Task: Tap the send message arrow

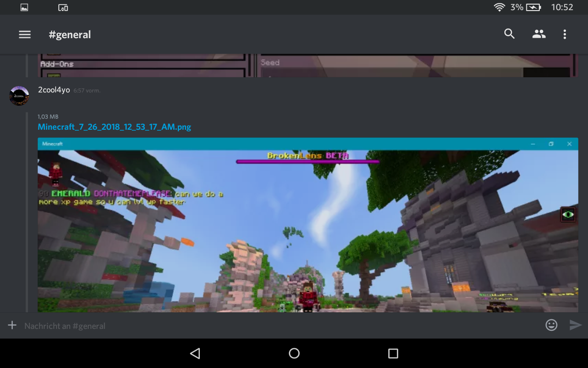Action: tap(576, 325)
